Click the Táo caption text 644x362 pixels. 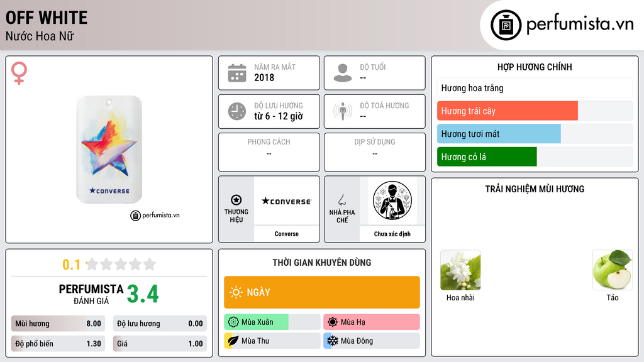pyautogui.click(x=613, y=297)
